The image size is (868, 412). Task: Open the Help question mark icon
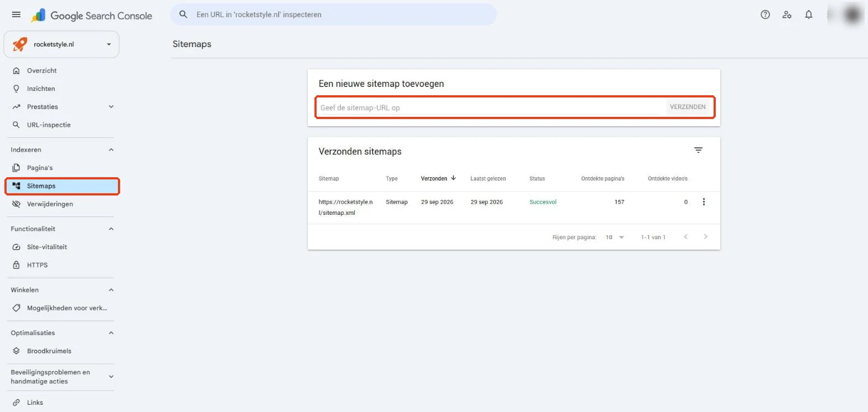[765, 15]
